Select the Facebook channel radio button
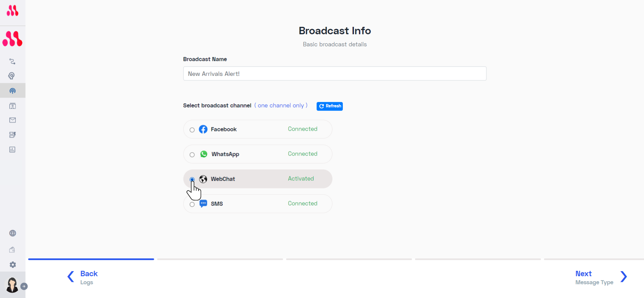The image size is (644, 298). pyautogui.click(x=192, y=130)
